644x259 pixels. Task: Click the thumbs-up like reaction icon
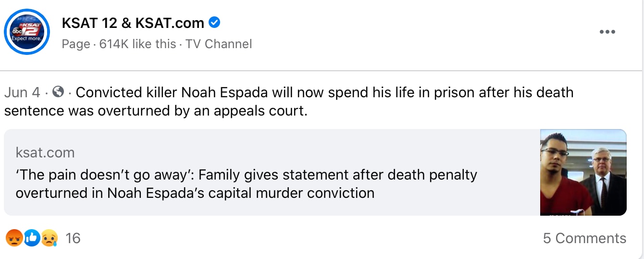coord(32,238)
